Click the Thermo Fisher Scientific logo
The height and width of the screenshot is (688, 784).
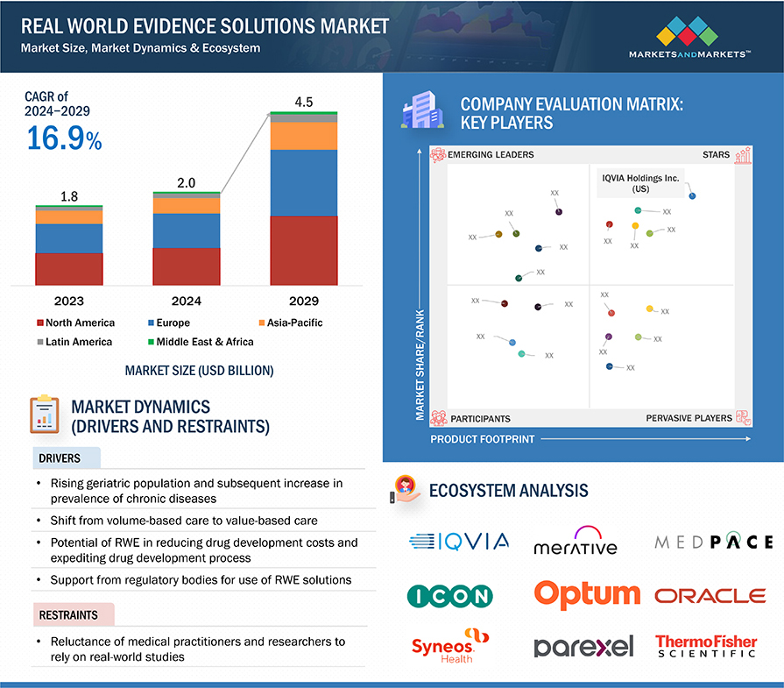click(x=706, y=647)
